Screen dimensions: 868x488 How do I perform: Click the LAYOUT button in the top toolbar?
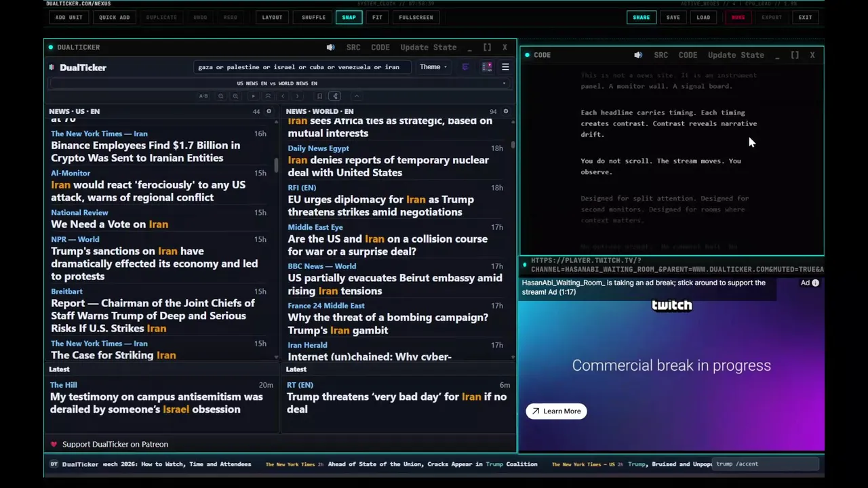coord(272,18)
